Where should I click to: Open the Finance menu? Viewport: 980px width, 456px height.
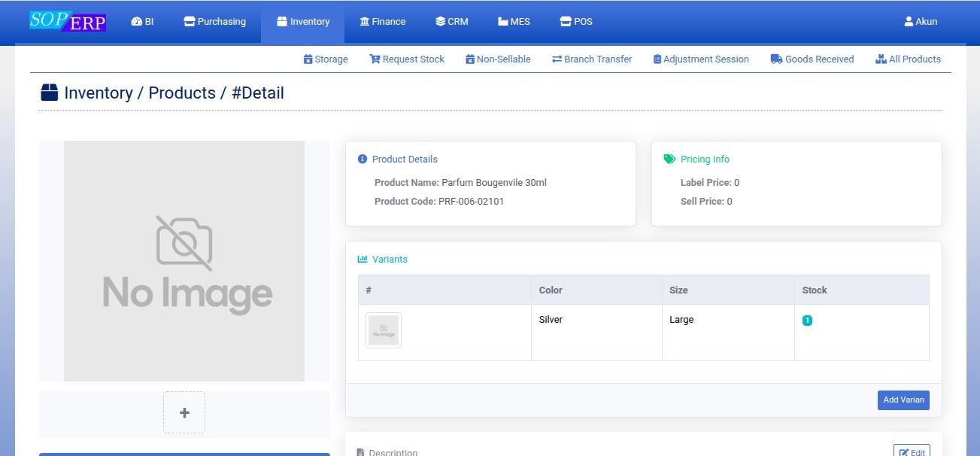(383, 22)
